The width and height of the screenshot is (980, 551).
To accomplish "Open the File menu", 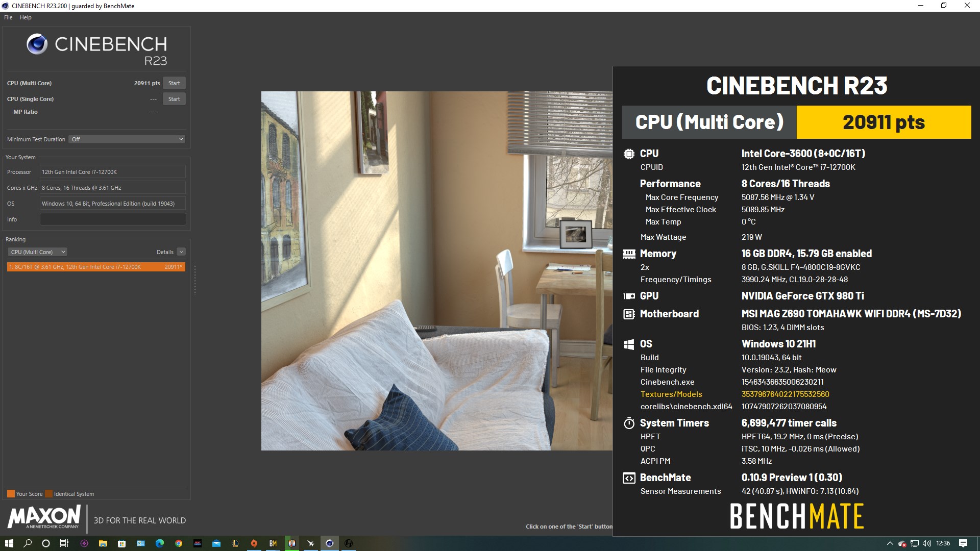I will point(8,17).
